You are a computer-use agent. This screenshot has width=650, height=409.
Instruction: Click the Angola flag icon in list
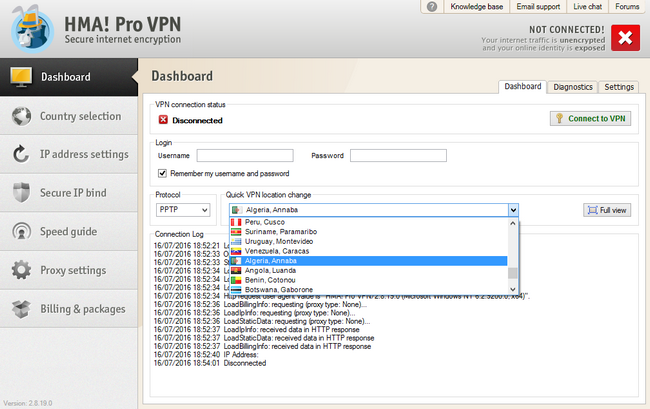[x=236, y=271]
